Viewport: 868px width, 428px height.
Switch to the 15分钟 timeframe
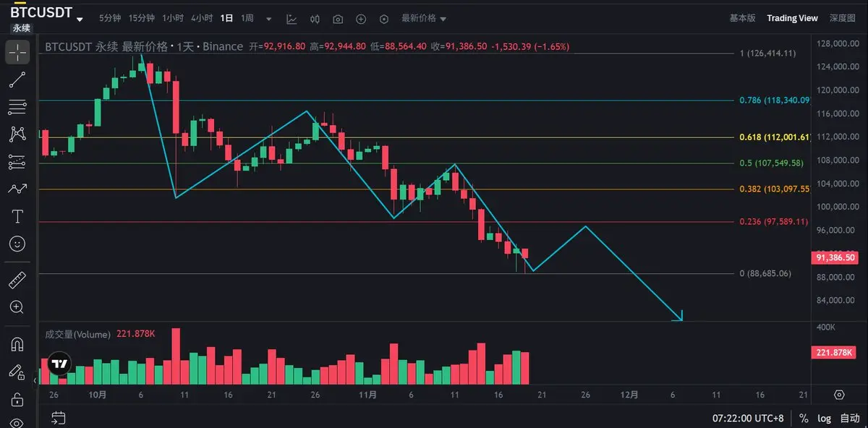pyautogui.click(x=142, y=18)
